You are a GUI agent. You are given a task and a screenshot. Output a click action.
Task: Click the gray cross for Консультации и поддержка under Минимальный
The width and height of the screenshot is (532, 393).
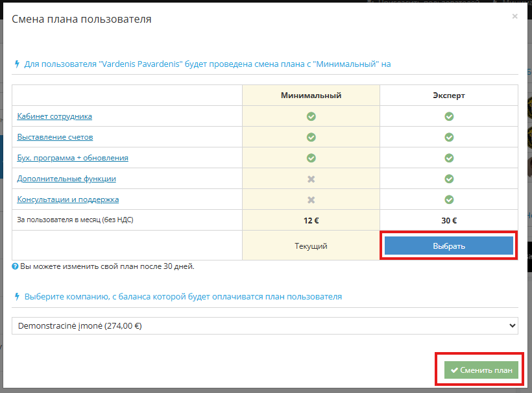pos(311,199)
